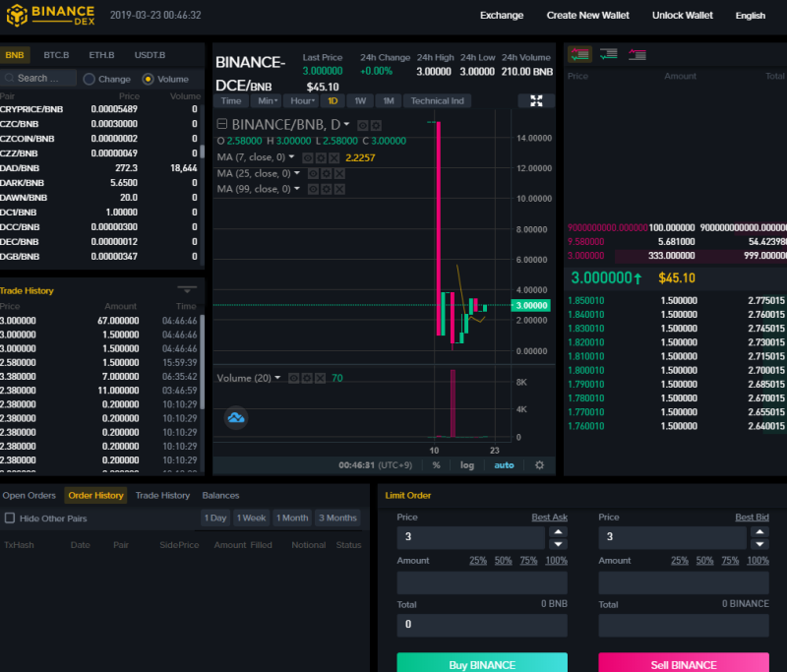Screen dimensions: 787x672
Task: Toggle visibility of BINANCE/BNB series
Action: click(x=362, y=125)
